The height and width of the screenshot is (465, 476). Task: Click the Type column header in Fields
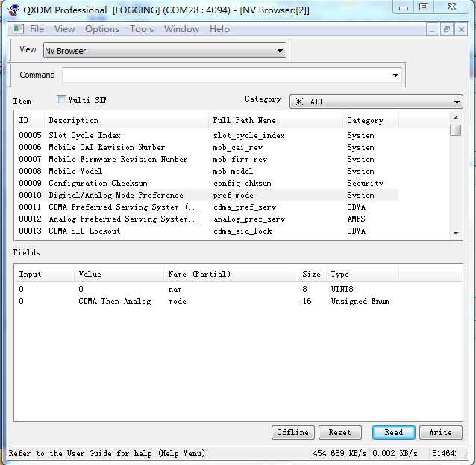(x=363, y=274)
